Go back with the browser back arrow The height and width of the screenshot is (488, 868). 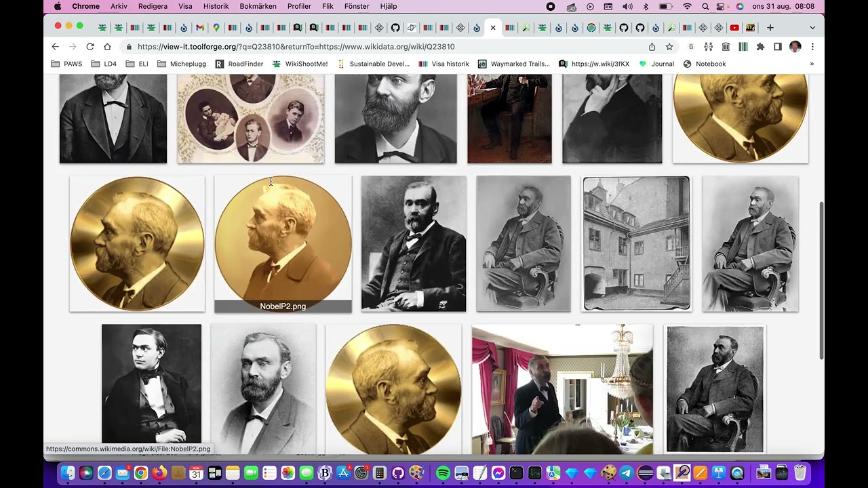click(56, 47)
